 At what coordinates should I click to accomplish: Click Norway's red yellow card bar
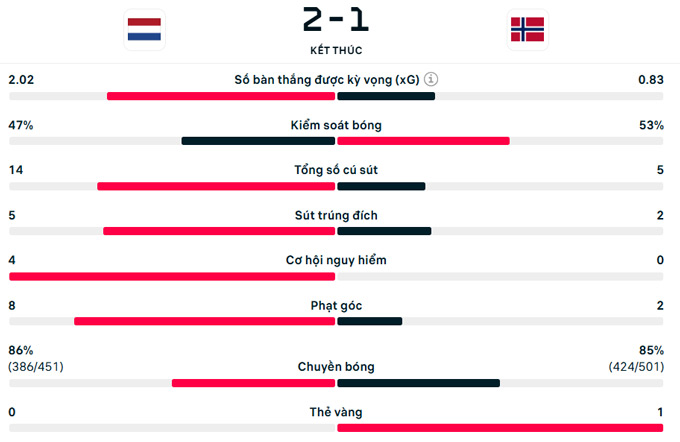click(500, 428)
